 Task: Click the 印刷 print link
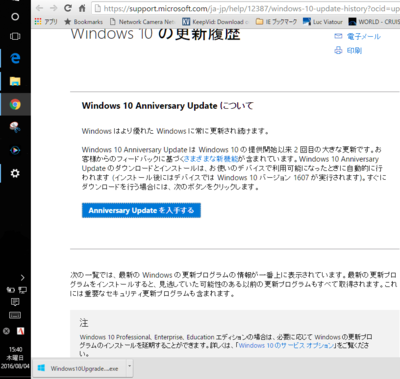coord(348,50)
